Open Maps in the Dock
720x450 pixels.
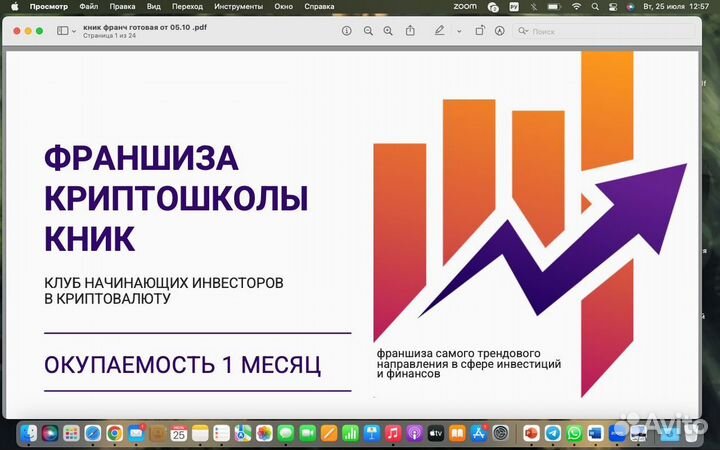tap(243, 433)
